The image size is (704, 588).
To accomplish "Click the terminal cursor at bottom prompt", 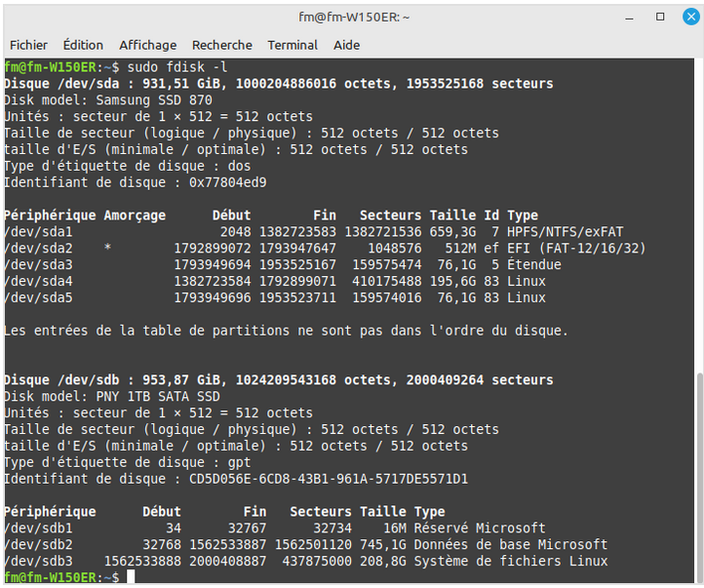I will (x=131, y=577).
